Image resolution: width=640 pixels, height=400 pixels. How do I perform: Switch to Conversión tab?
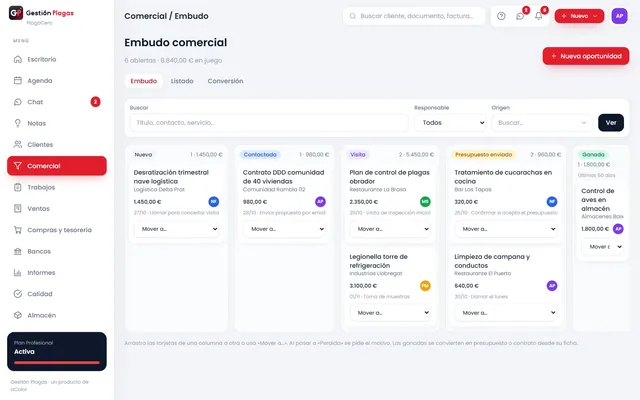tap(225, 81)
